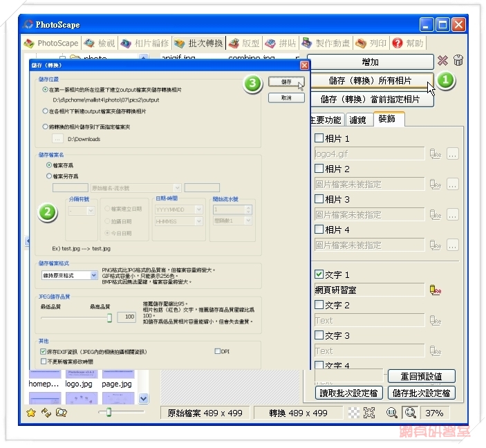The height and width of the screenshot is (448, 486).
Task: Click the trash can clear-all icon
Action: (x=458, y=60)
